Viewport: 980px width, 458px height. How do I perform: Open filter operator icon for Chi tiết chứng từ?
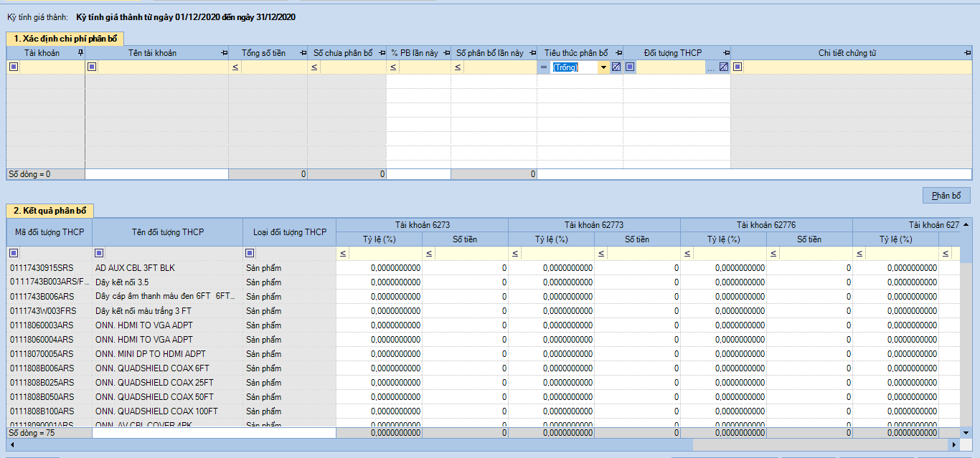738,67
